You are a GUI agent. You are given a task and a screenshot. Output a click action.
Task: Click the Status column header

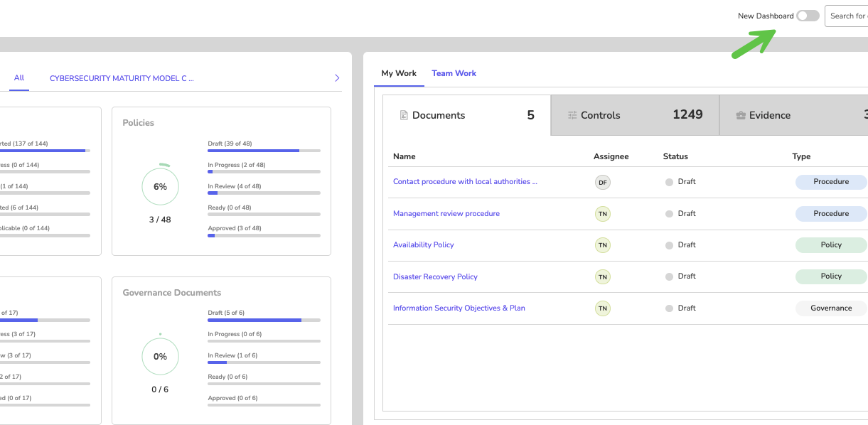pyautogui.click(x=675, y=156)
